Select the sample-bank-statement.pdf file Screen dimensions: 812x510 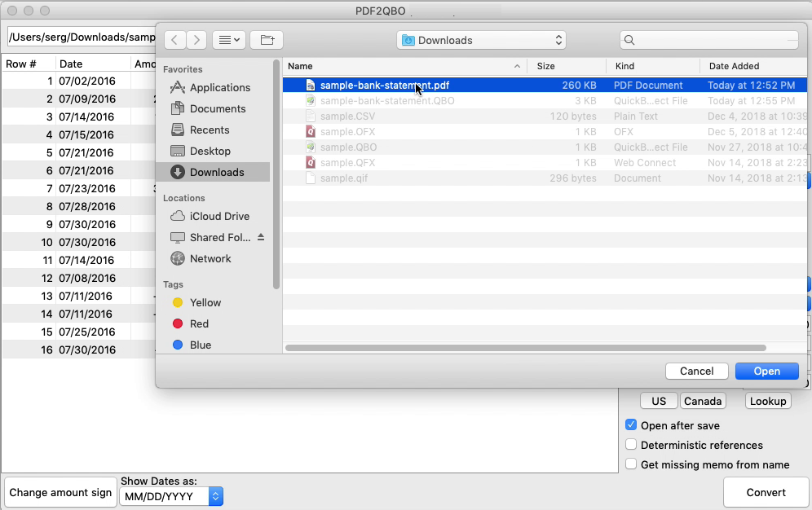545,86
